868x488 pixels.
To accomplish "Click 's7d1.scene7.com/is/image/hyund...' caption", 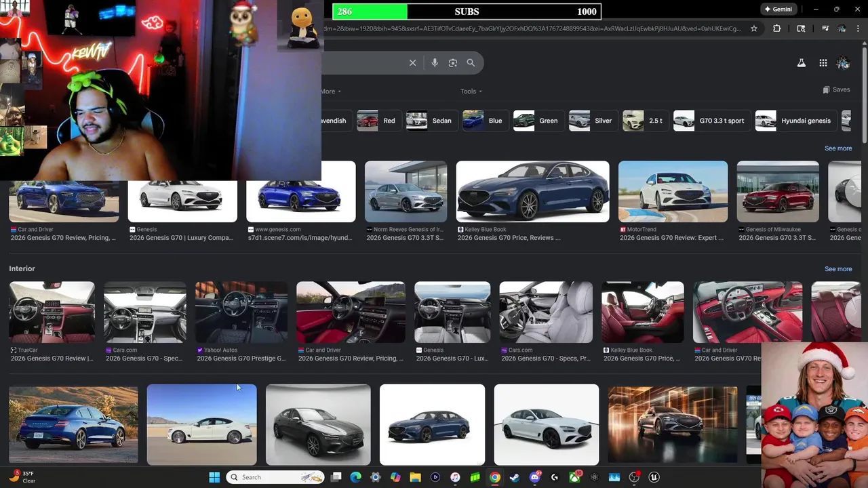I will [x=300, y=238].
